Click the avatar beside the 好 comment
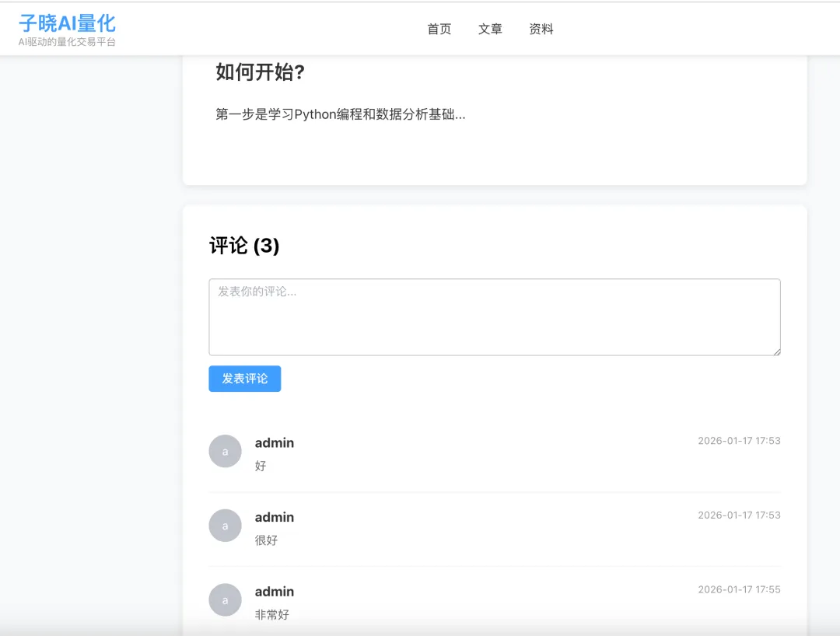840x636 pixels. tap(225, 451)
